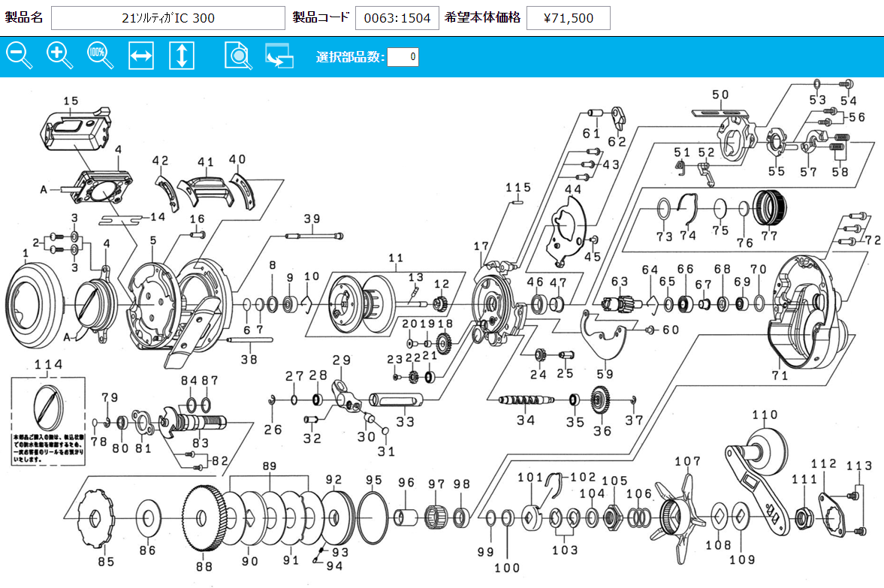This screenshot has width=884, height=588.
Task: Select part number 44 label
Action: pos(573,189)
